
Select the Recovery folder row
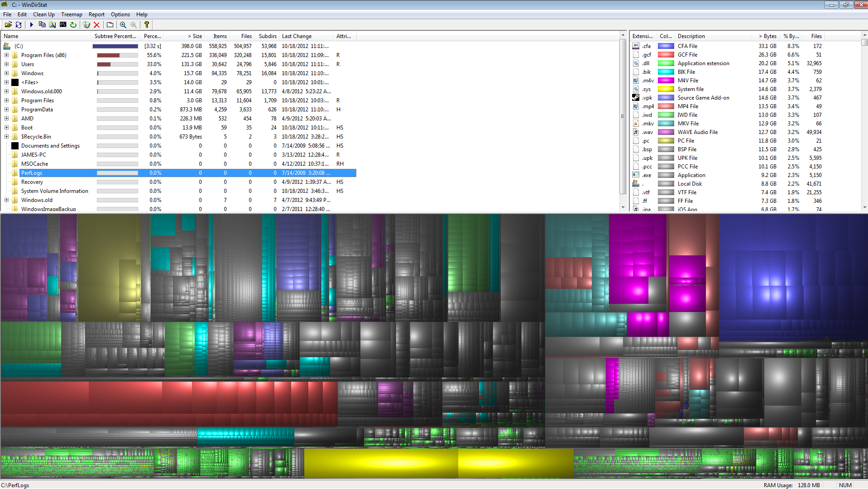click(179, 182)
